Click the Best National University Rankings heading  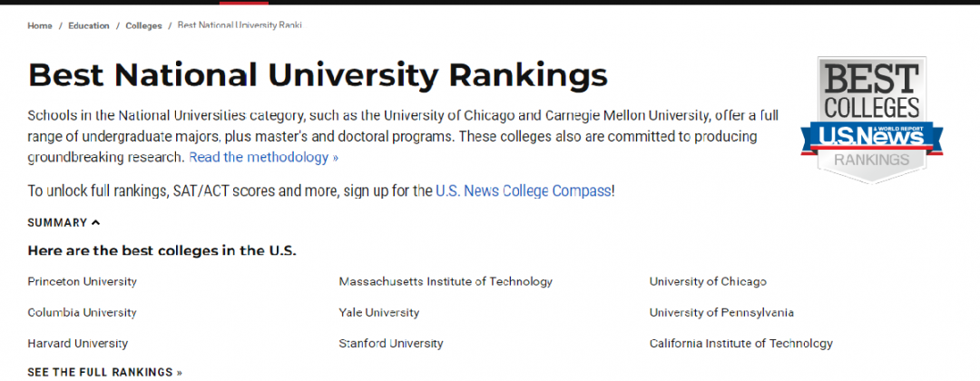pos(318,75)
